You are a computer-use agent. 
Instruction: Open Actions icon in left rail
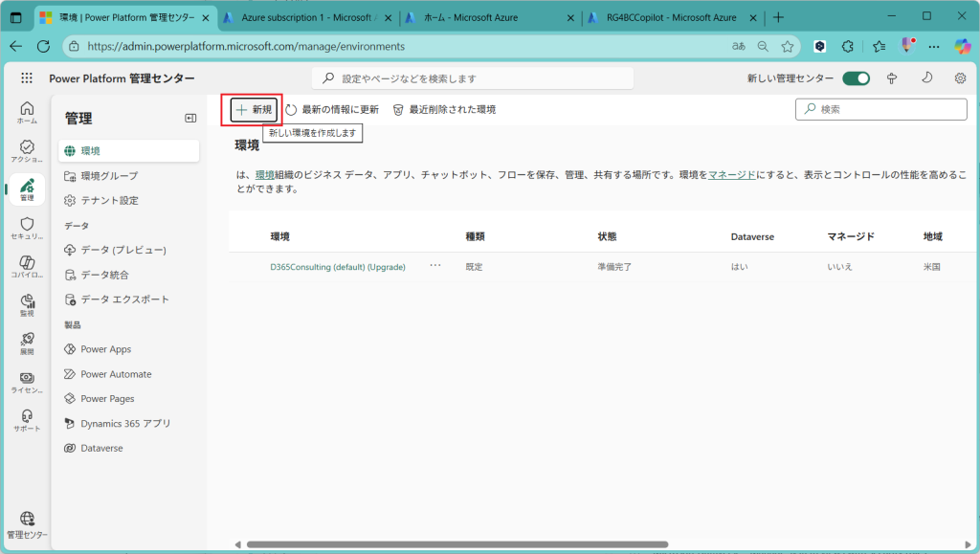27,151
